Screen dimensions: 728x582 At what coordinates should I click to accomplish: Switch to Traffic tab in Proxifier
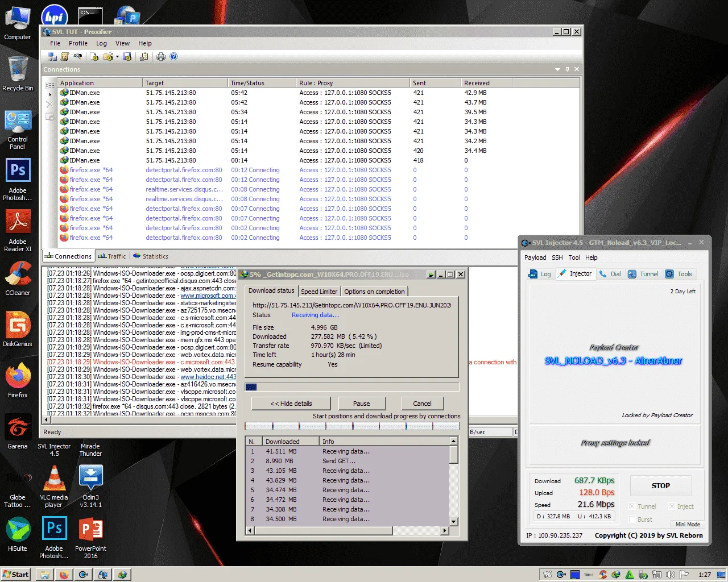112,256
